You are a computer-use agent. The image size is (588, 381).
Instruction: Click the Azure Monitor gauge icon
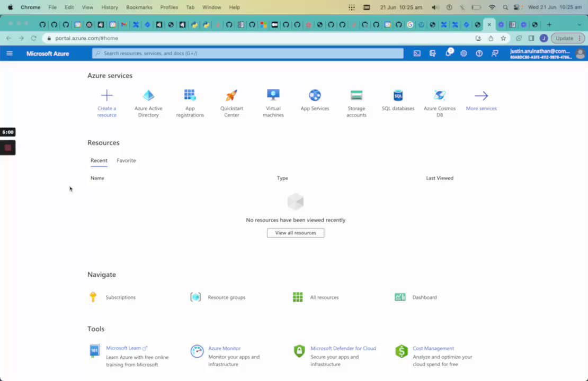click(197, 351)
